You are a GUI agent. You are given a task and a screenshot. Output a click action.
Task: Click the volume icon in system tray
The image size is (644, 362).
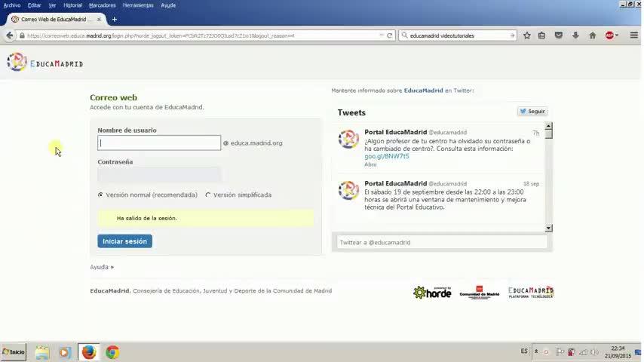[x=594, y=352]
